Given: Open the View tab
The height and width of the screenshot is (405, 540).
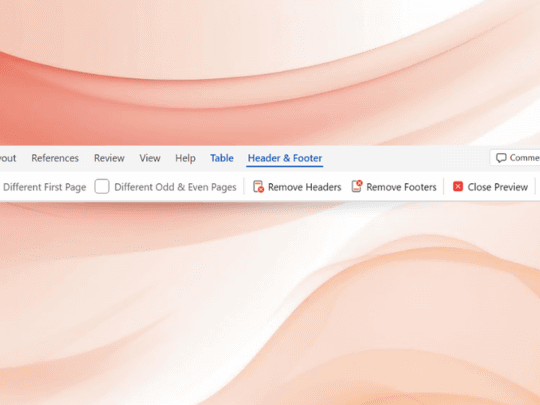Looking at the screenshot, I should tap(150, 158).
